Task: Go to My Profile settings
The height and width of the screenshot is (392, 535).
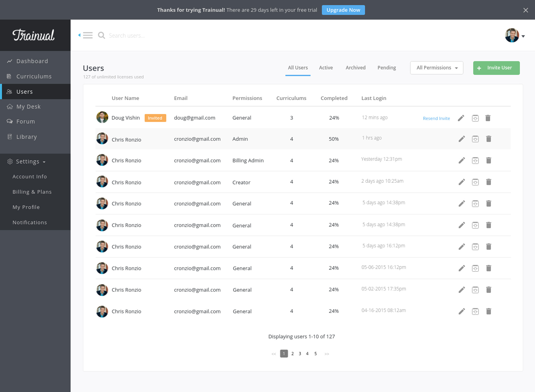Action: tap(26, 207)
